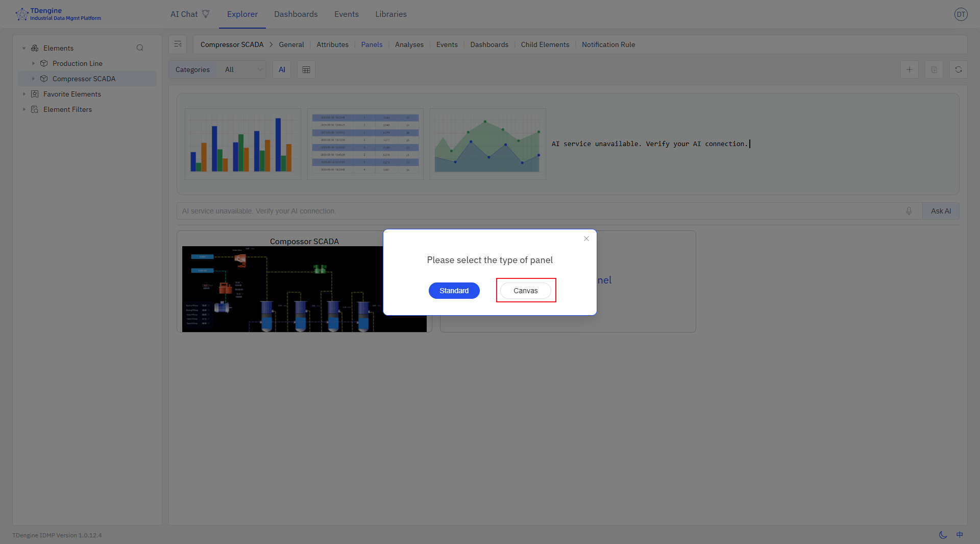Choose the Standard panel type

(x=454, y=291)
